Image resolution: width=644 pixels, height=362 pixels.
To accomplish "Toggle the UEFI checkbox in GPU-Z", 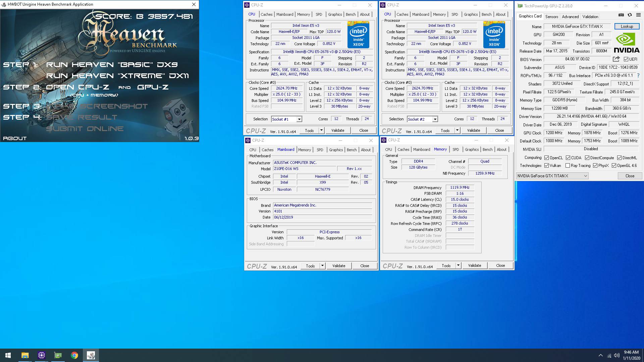I will pyautogui.click(x=626, y=59).
